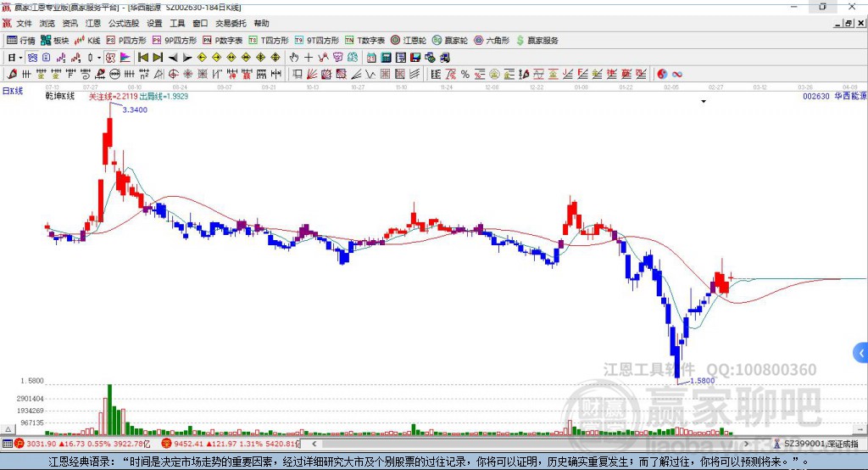Open the 板块 sector view
Viewport: 868px width, 470px height.
(x=54, y=41)
